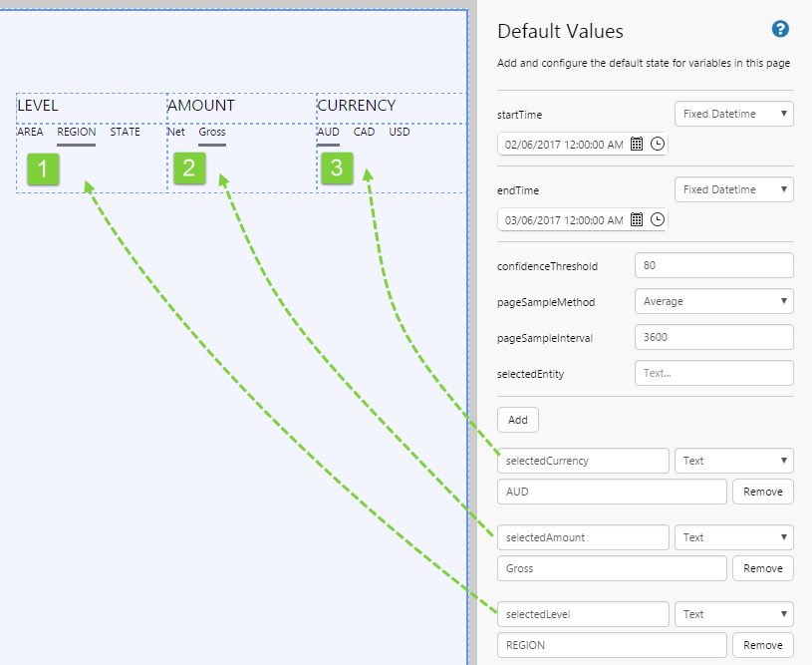812x665 pixels.
Task: Open the pageSampleMethod Average dropdown
Action: click(713, 301)
